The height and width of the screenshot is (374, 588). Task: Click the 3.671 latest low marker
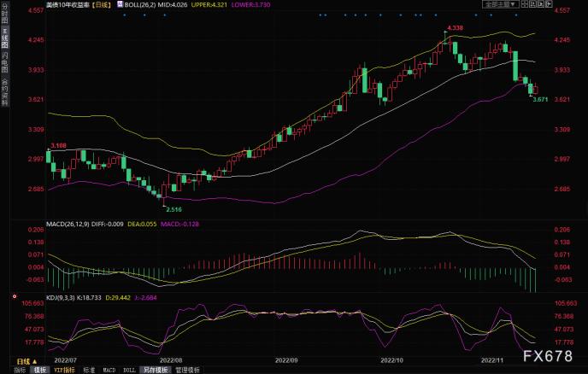point(540,99)
